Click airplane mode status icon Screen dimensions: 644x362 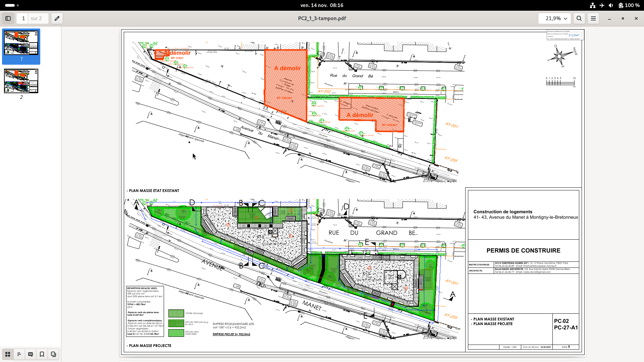click(x=602, y=5)
